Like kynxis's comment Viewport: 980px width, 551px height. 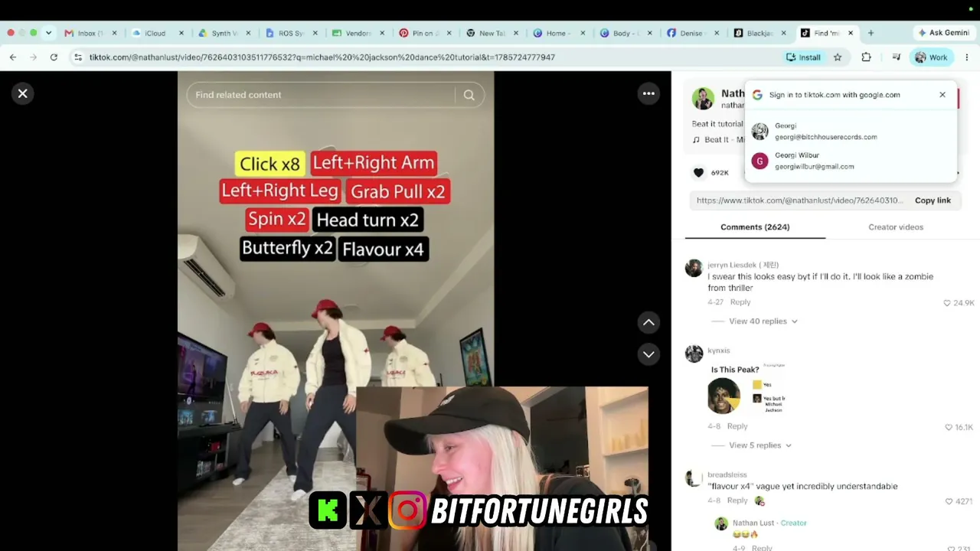click(949, 427)
